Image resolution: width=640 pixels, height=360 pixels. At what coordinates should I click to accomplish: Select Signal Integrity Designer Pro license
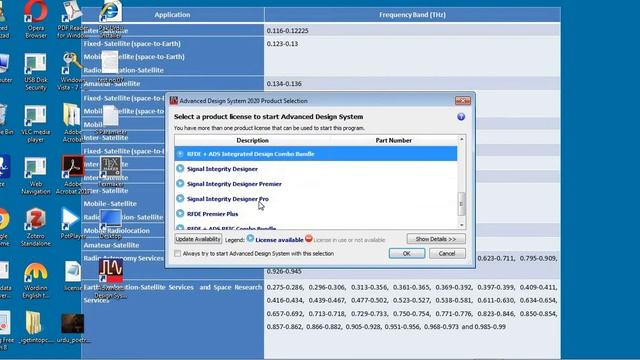316,199
